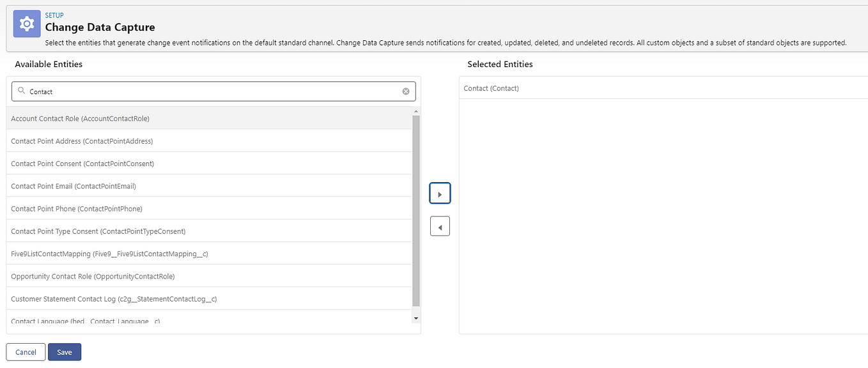Image resolution: width=868 pixels, height=368 pixels.
Task: Select Account Contact Role entity
Action: [81, 119]
